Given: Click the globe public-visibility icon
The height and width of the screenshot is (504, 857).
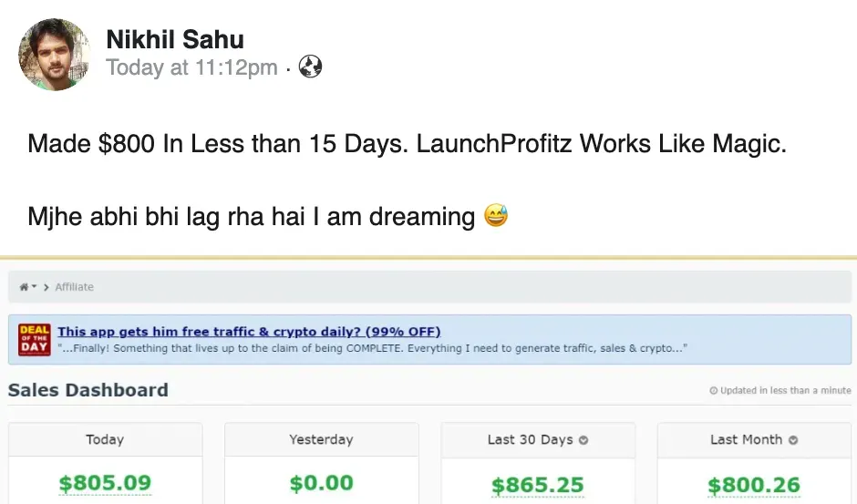Looking at the screenshot, I should [x=311, y=67].
